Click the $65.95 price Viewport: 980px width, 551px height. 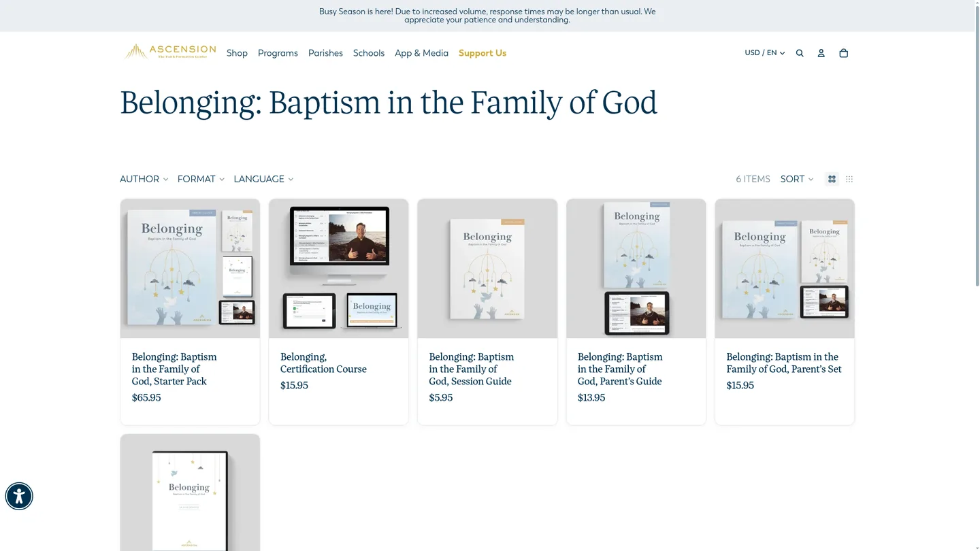(146, 398)
